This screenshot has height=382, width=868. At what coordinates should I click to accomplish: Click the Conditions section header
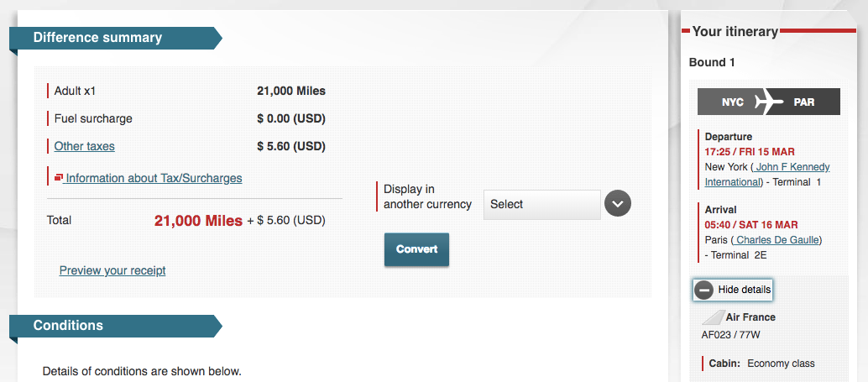point(68,326)
